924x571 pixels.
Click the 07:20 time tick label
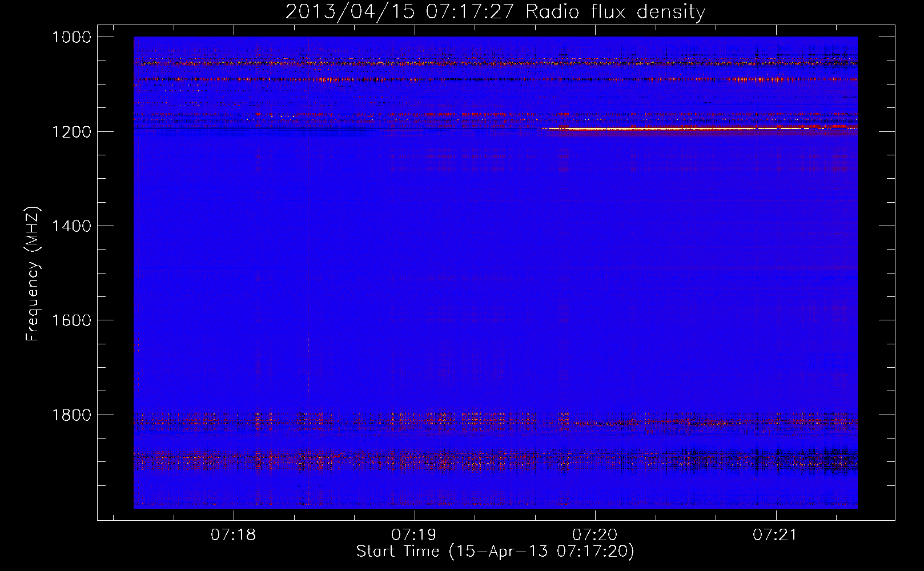(x=595, y=535)
